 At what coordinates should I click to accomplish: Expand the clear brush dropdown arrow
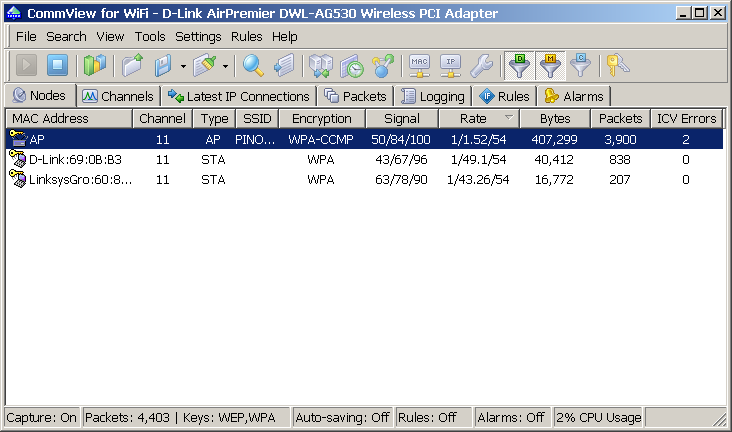(x=225, y=66)
